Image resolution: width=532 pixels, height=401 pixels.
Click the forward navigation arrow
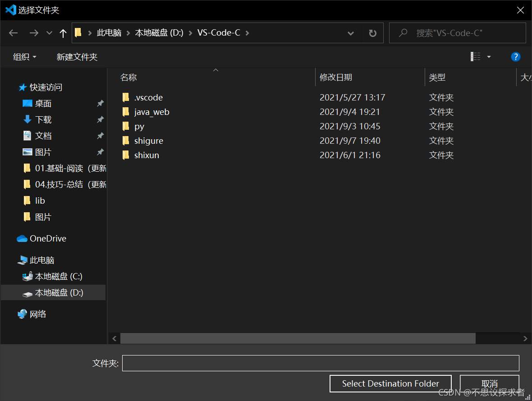pyautogui.click(x=34, y=33)
